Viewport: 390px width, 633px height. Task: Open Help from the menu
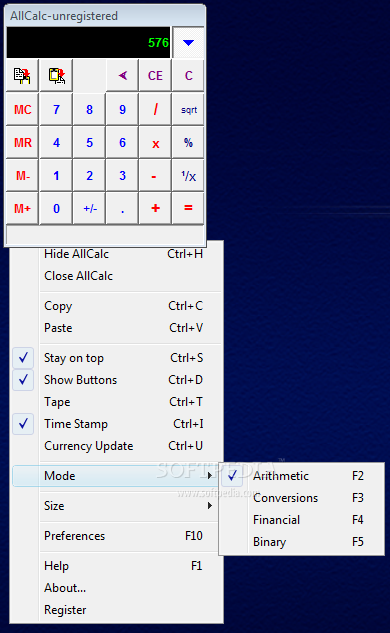tap(117, 566)
